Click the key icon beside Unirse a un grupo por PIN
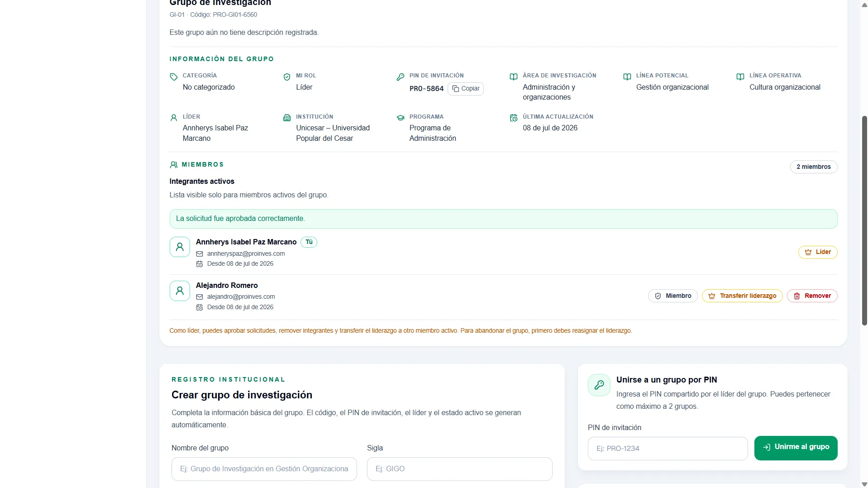868x488 pixels. [x=599, y=385]
